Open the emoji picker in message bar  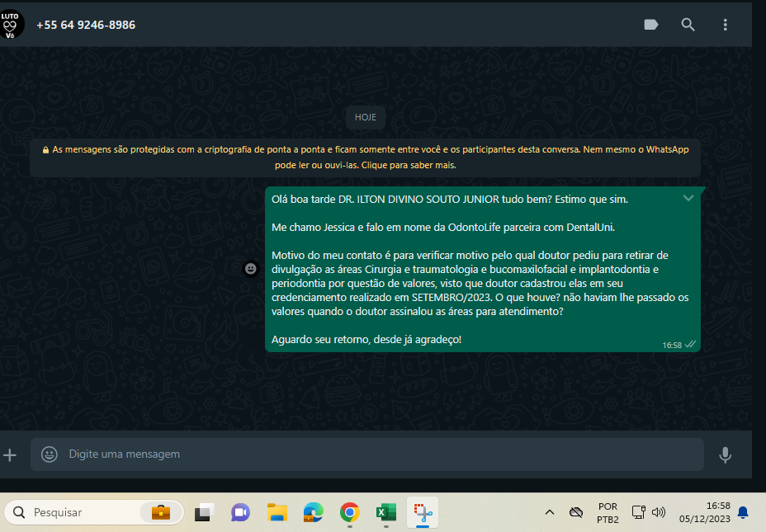(49, 454)
